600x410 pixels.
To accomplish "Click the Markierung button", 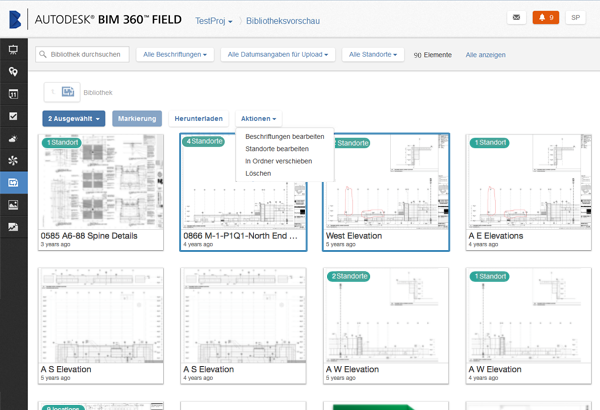I will pos(137,119).
